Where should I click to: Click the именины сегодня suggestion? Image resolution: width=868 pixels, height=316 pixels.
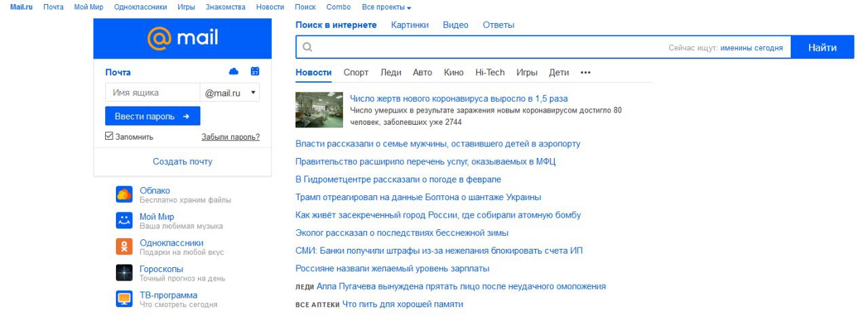coord(751,48)
